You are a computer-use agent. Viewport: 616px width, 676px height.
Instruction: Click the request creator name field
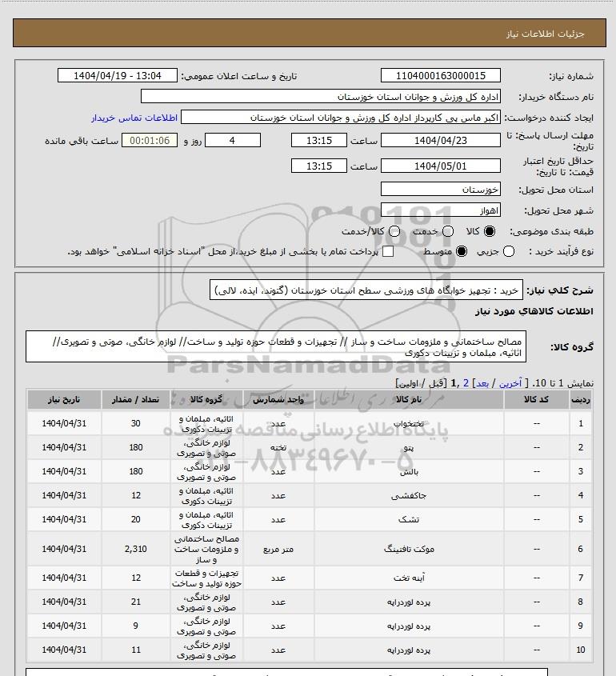341,118
